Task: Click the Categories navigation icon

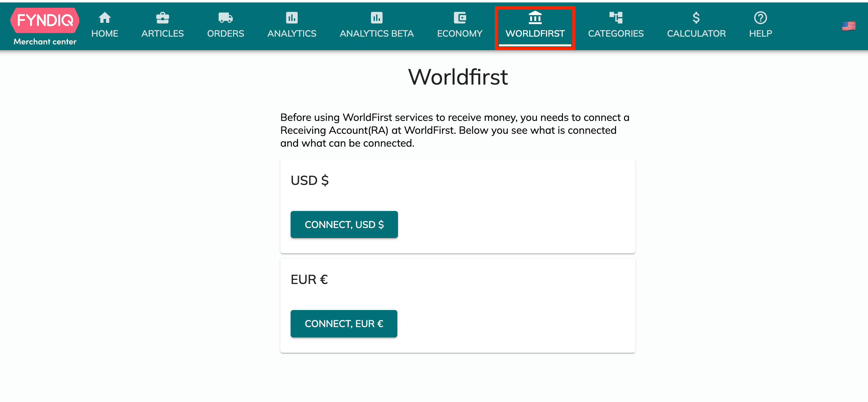Action: click(616, 17)
